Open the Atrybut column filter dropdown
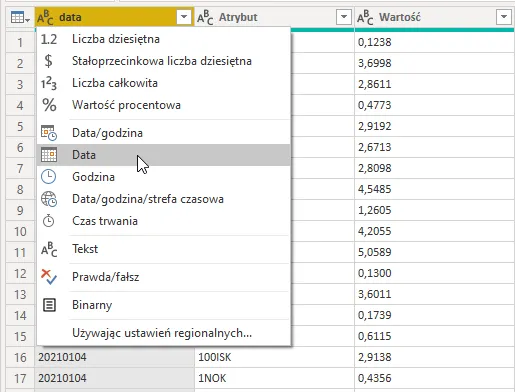 click(344, 17)
